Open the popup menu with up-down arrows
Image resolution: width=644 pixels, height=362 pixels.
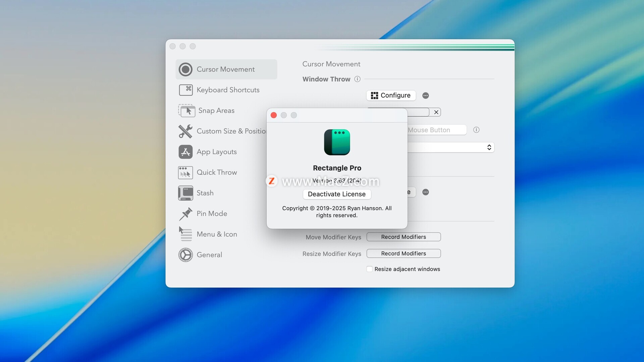pyautogui.click(x=489, y=147)
